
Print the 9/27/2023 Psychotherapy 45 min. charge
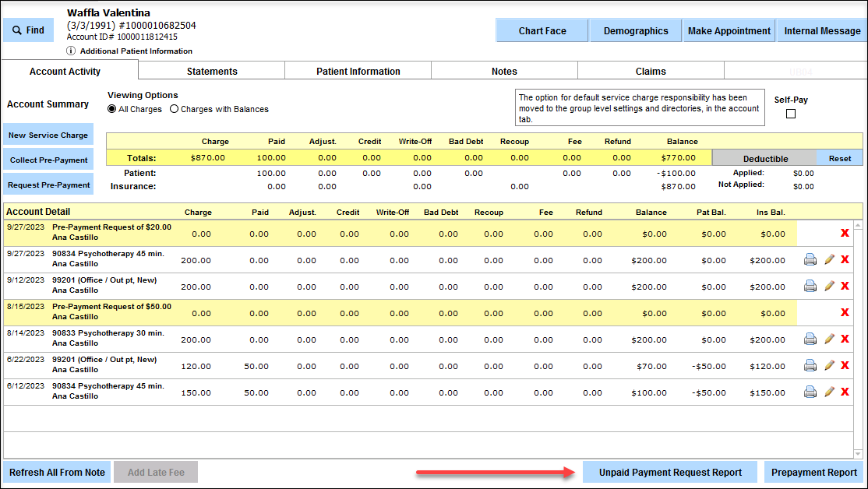[810, 260]
